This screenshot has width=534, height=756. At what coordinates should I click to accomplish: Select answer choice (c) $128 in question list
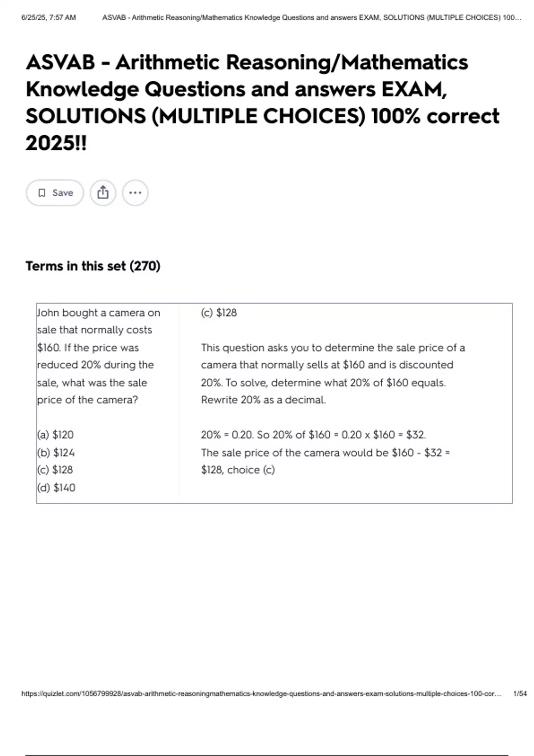pos(55,470)
